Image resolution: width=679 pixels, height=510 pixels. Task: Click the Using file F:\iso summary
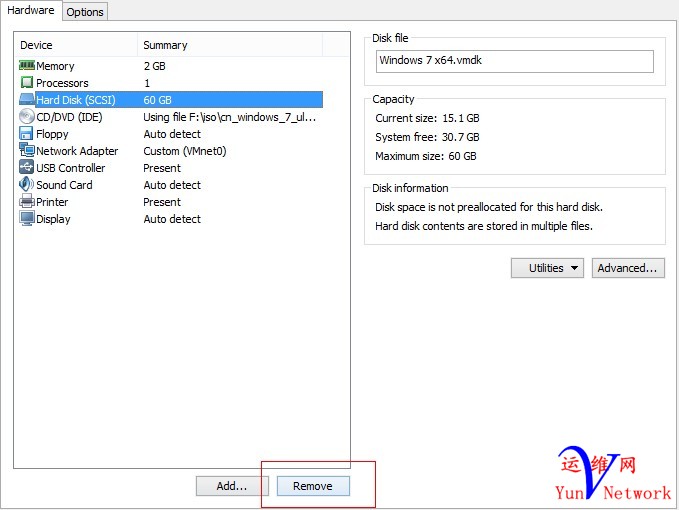(x=230, y=117)
